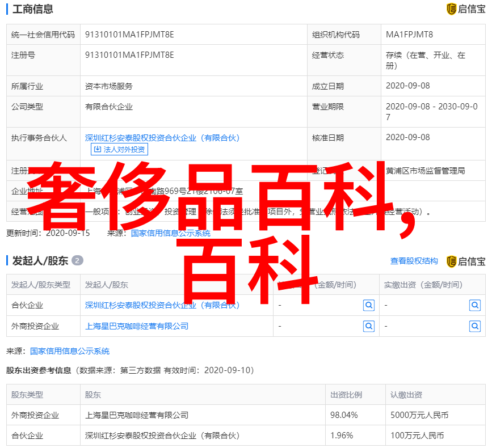
Task: Click the shareholder count badge 2
Action: tap(78, 261)
